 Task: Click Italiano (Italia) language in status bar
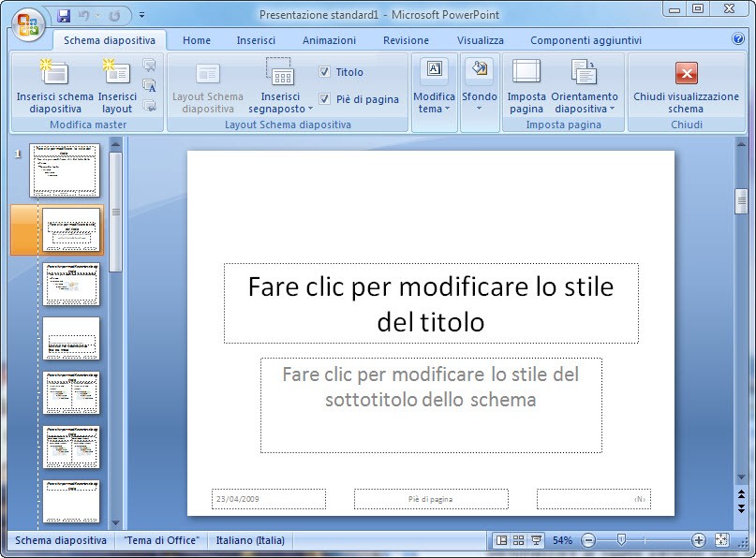coord(250,540)
